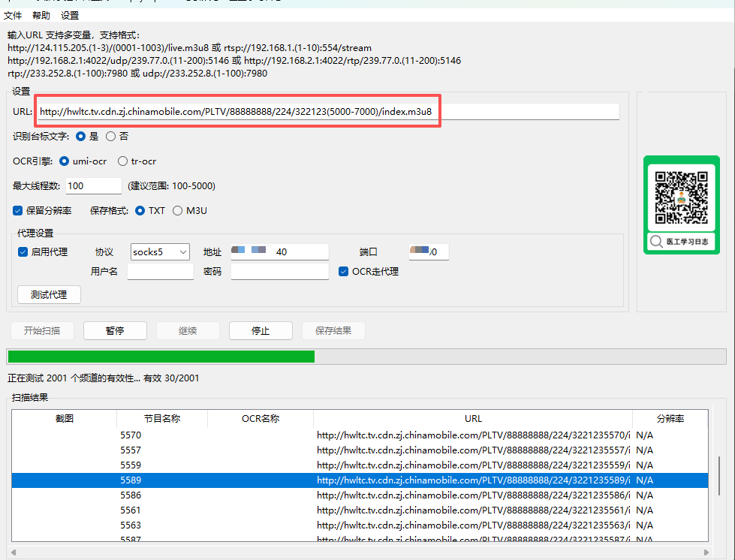Select 否 for 识别台标文字
This screenshot has height=560, width=735.
pyautogui.click(x=111, y=137)
